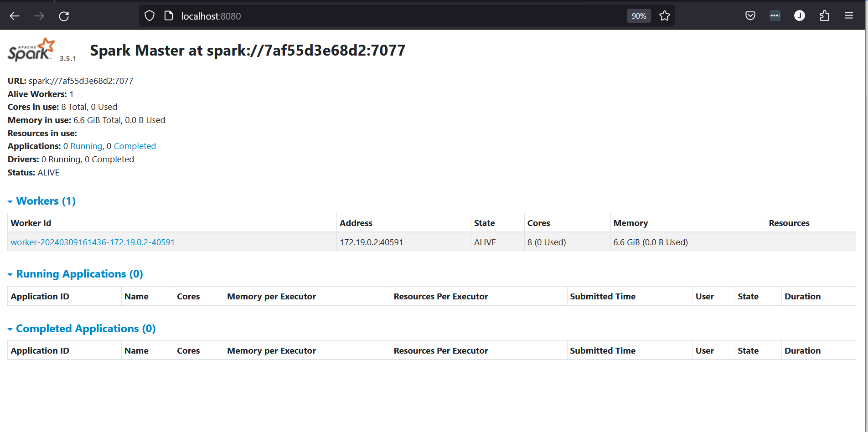Open the J account avatar
This screenshot has height=432, width=868.
[x=800, y=16]
